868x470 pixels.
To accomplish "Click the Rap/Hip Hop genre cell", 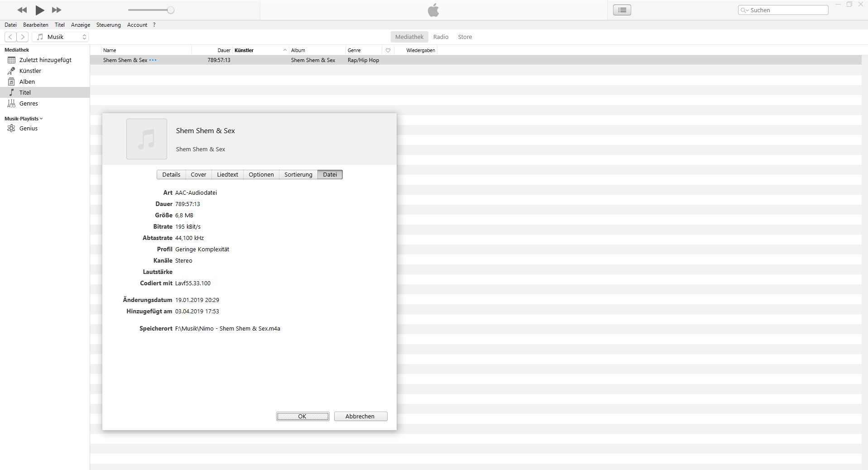I will pos(363,60).
